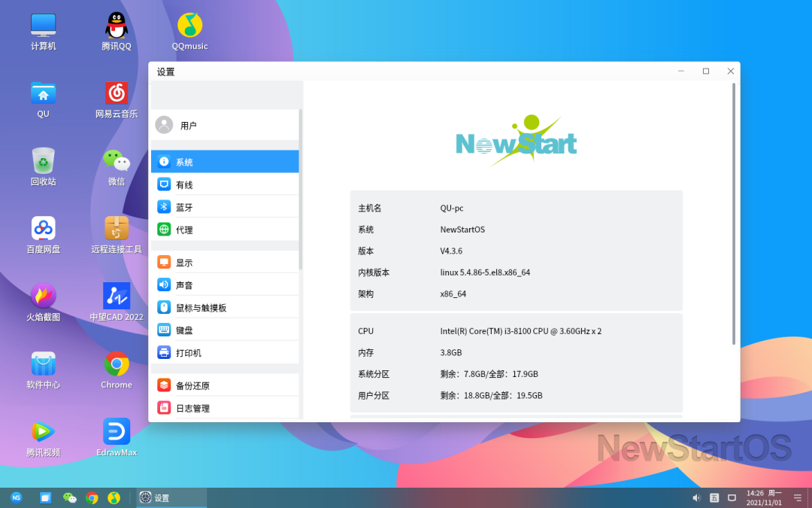Open the NS start menu button in taskbar
This screenshot has width=812, height=508.
point(17,497)
